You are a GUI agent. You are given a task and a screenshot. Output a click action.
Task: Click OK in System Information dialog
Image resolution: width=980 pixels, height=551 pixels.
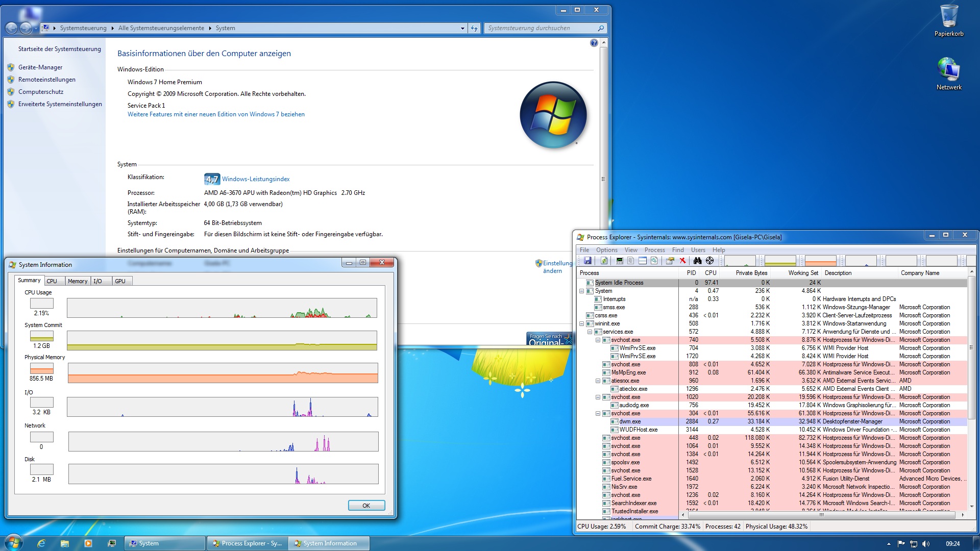point(366,506)
